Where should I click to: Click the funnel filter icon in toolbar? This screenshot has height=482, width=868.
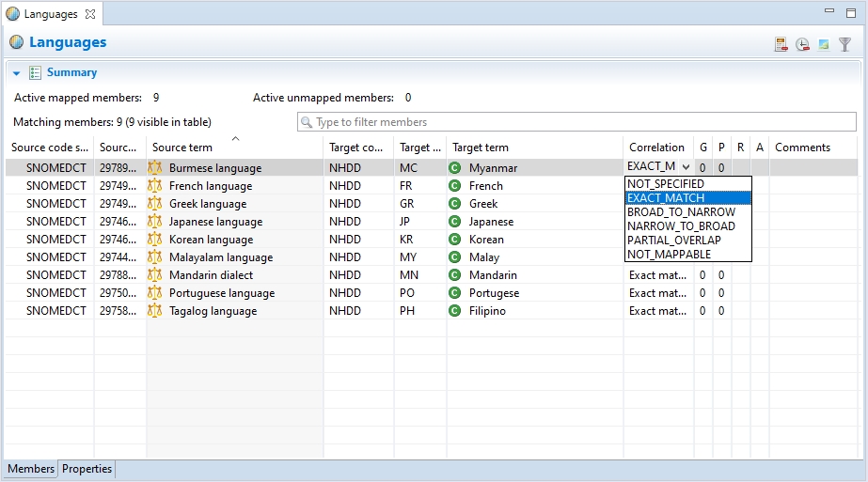tap(844, 44)
